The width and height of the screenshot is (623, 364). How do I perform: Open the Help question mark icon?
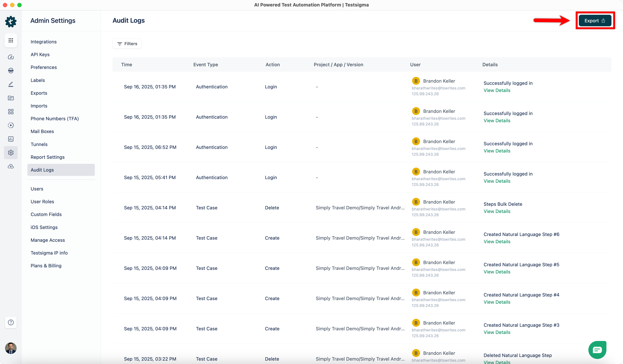[x=11, y=323]
